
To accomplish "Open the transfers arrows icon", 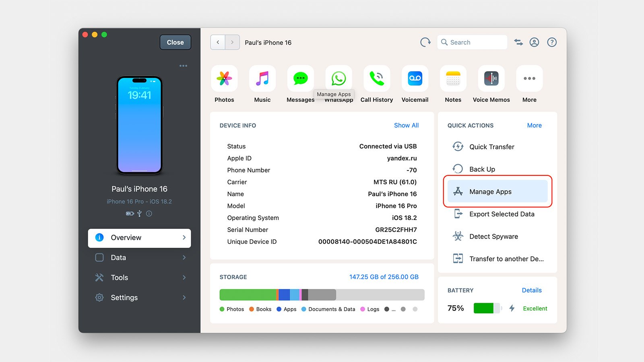I will coord(518,42).
